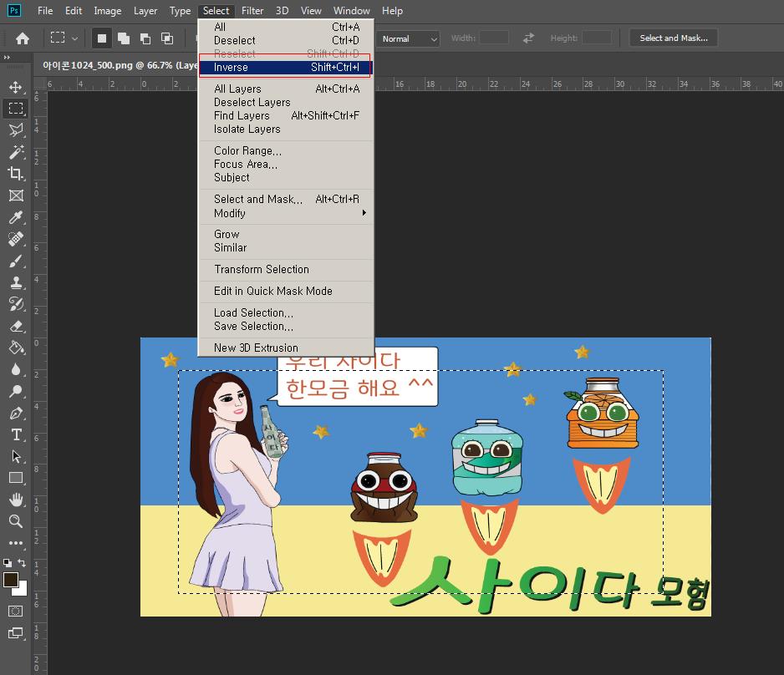Screen dimensions: 784x675
Task: Select the Hand tool
Action: [16, 500]
